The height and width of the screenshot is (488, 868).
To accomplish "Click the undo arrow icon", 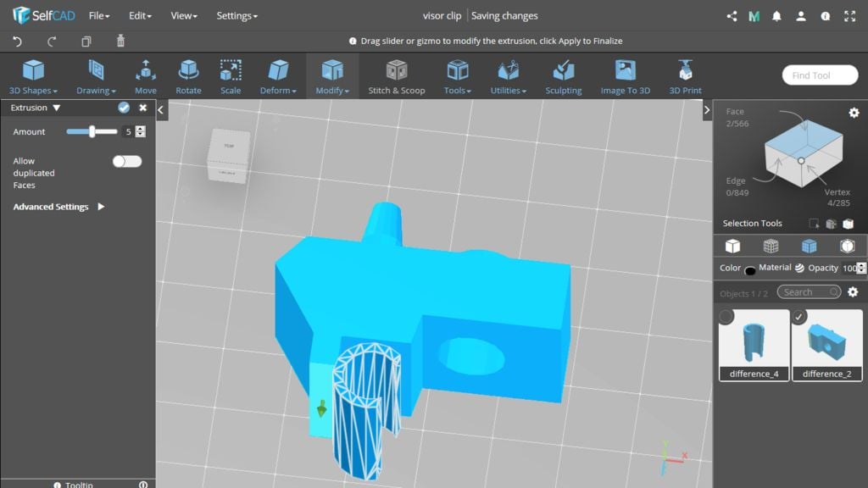I will click(x=18, y=41).
